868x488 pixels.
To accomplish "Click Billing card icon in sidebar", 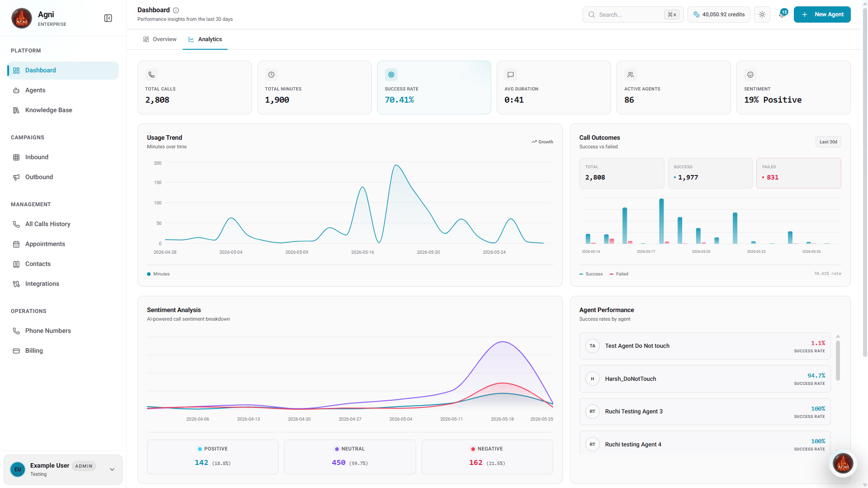I will coord(16,351).
